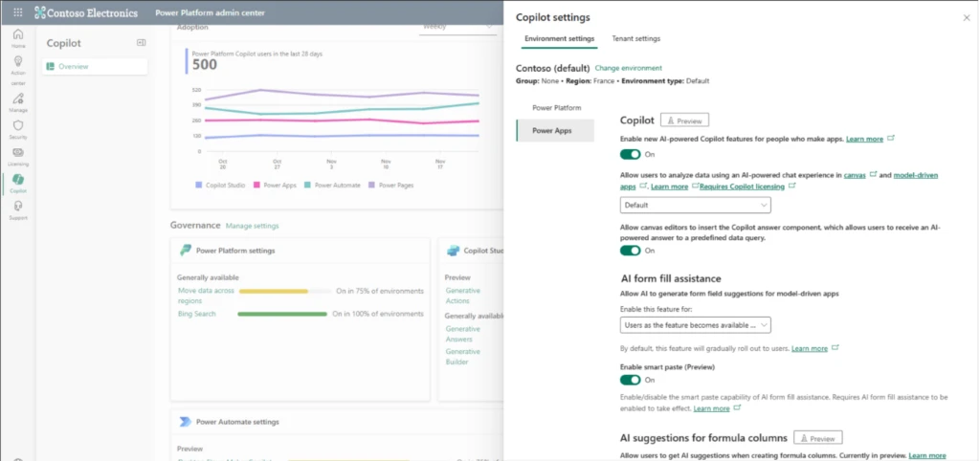Select the Overview nav item

click(x=95, y=66)
